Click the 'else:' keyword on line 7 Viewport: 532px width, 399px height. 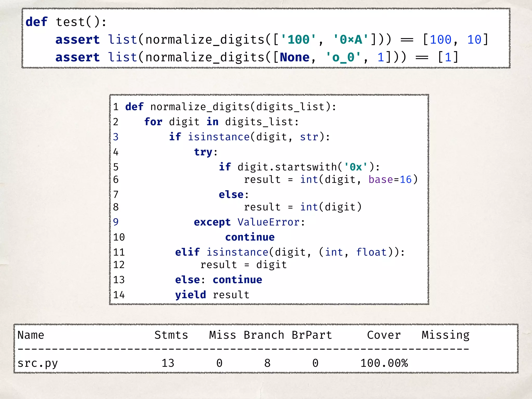point(234,195)
